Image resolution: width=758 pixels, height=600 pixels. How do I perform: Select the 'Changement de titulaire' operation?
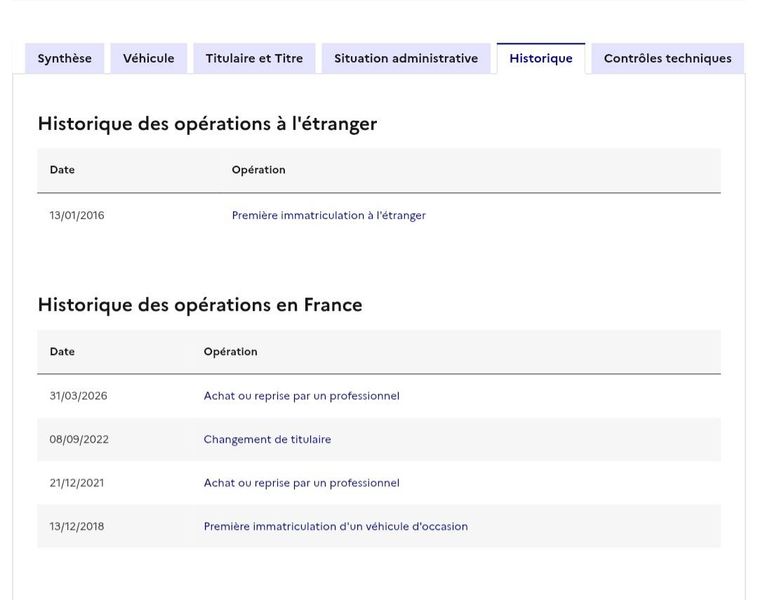[x=267, y=439]
